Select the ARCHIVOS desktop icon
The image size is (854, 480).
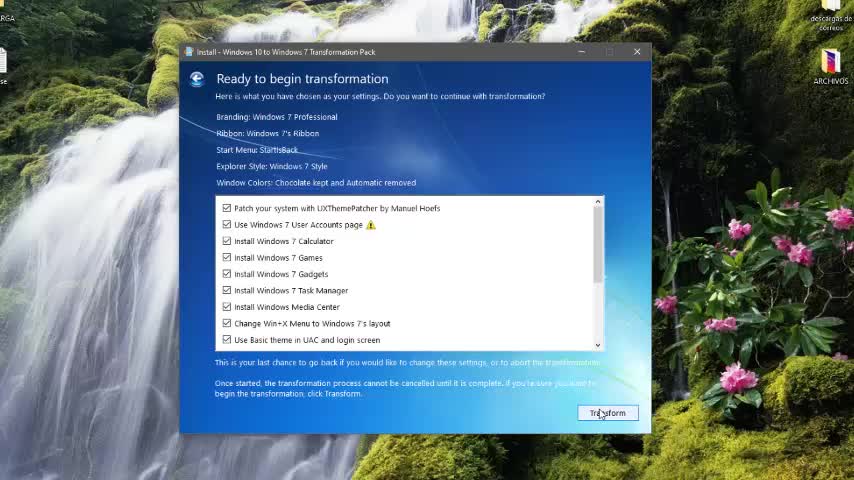(x=831, y=66)
